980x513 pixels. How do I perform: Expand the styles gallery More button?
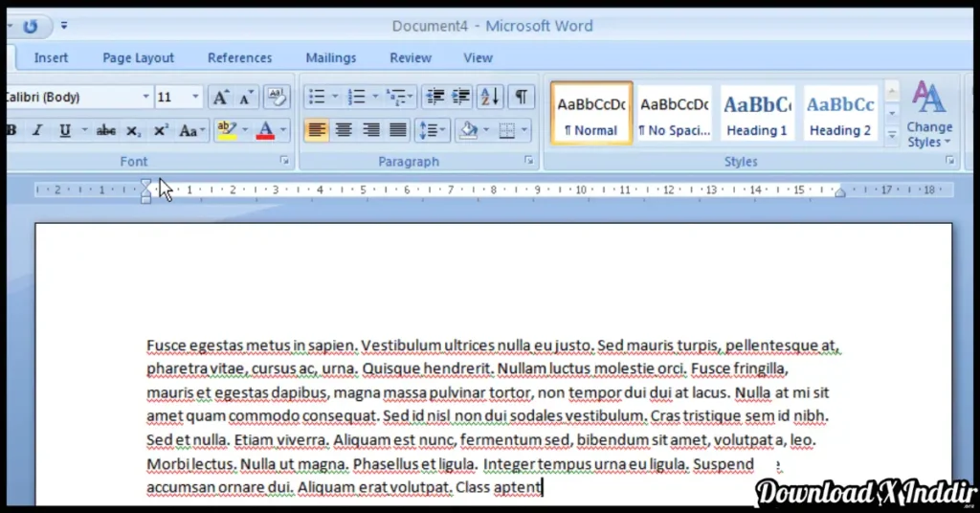tap(892, 135)
